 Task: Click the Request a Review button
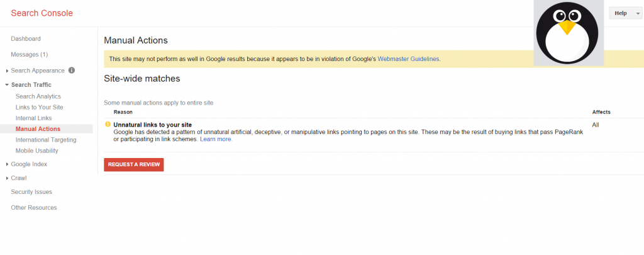[x=134, y=164]
